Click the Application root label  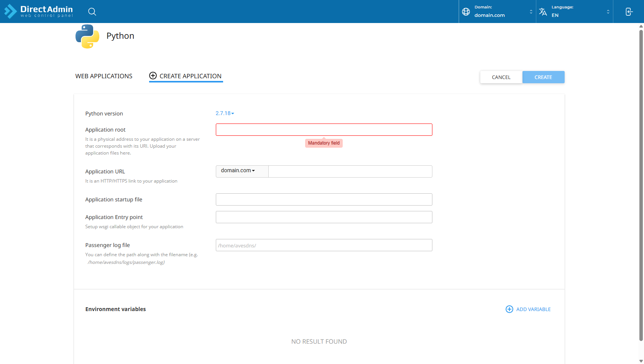(105, 130)
